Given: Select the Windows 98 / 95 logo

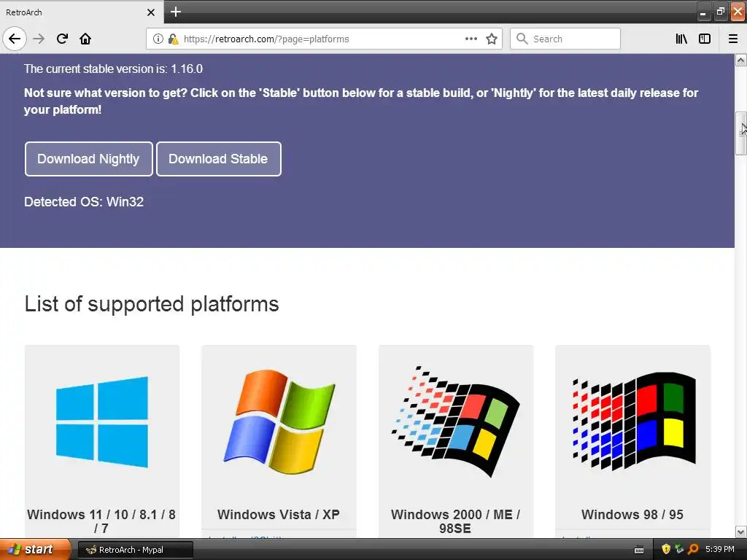Looking at the screenshot, I should pyautogui.click(x=634, y=421).
